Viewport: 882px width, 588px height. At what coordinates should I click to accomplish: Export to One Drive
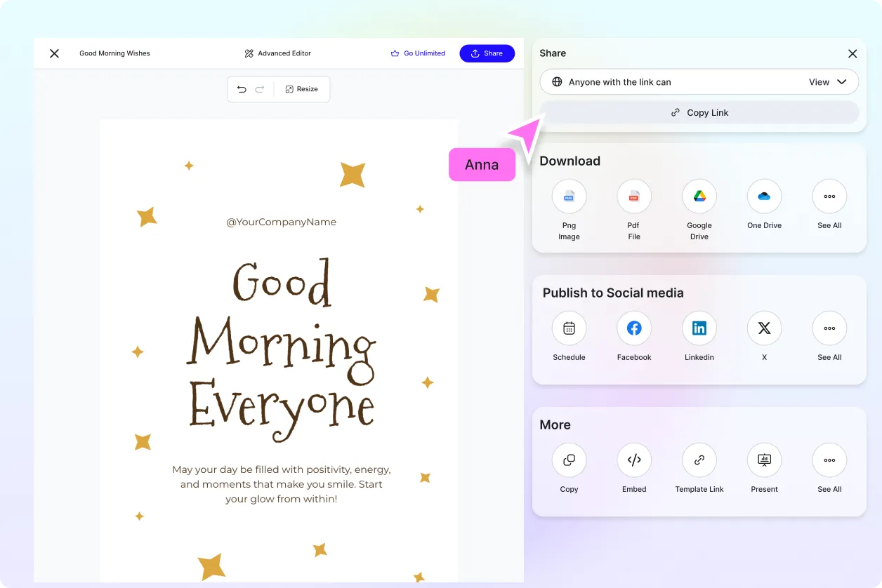(764, 196)
